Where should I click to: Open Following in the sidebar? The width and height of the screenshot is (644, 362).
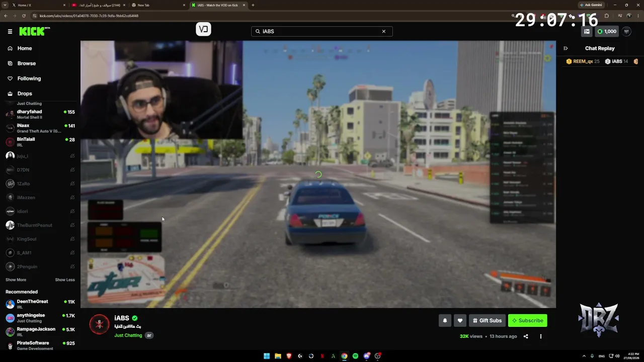tap(39, 78)
